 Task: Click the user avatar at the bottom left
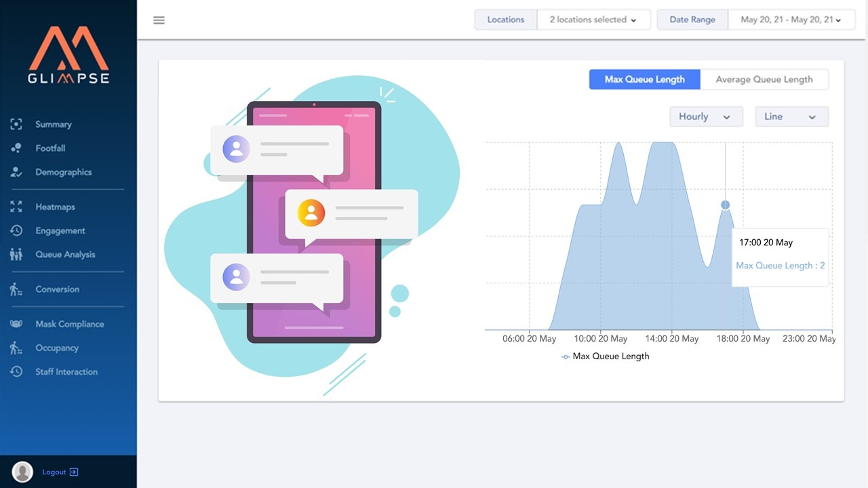click(22, 471)
